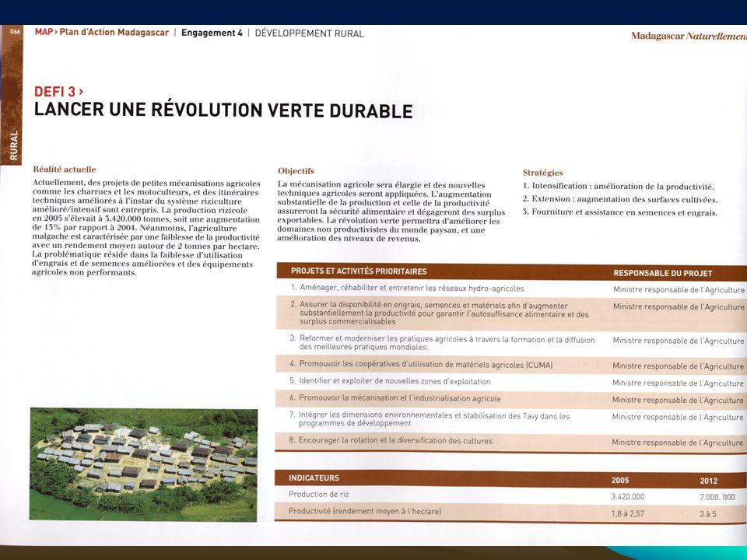
Task: Click strategy '1. Intensification' line
Action: tap(618, 186)
